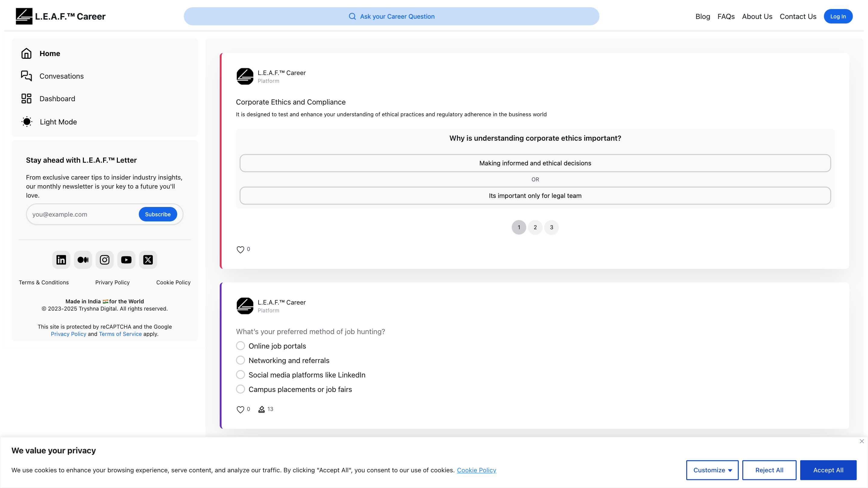Click the Conversations chat bubble icon

pyautogui.click(x=26, y=76)
